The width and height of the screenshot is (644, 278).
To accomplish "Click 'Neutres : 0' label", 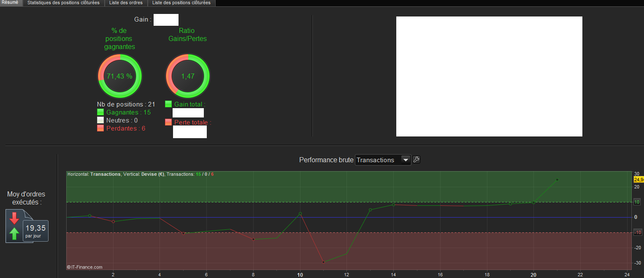I will click(122, 120).
